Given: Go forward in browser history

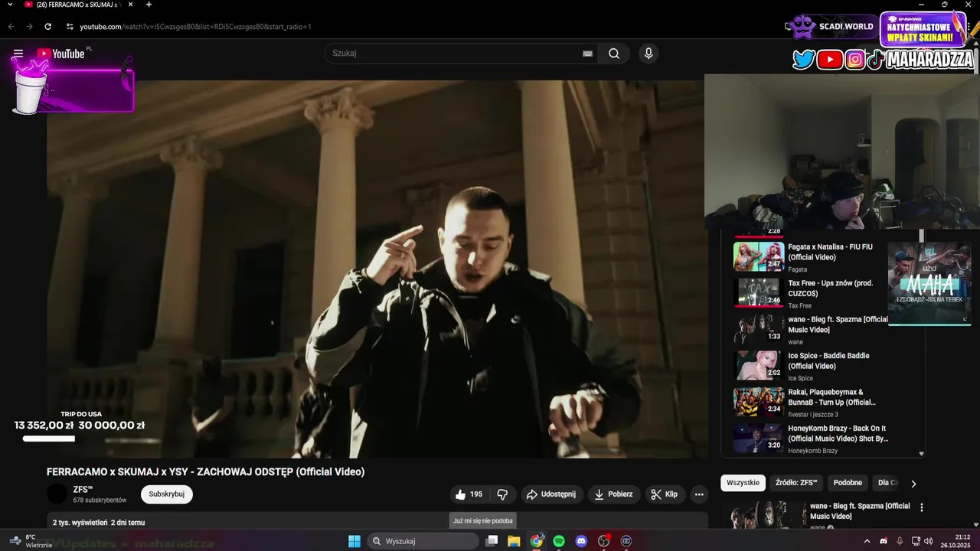Looking at the screenshot, I should point(29,27).
